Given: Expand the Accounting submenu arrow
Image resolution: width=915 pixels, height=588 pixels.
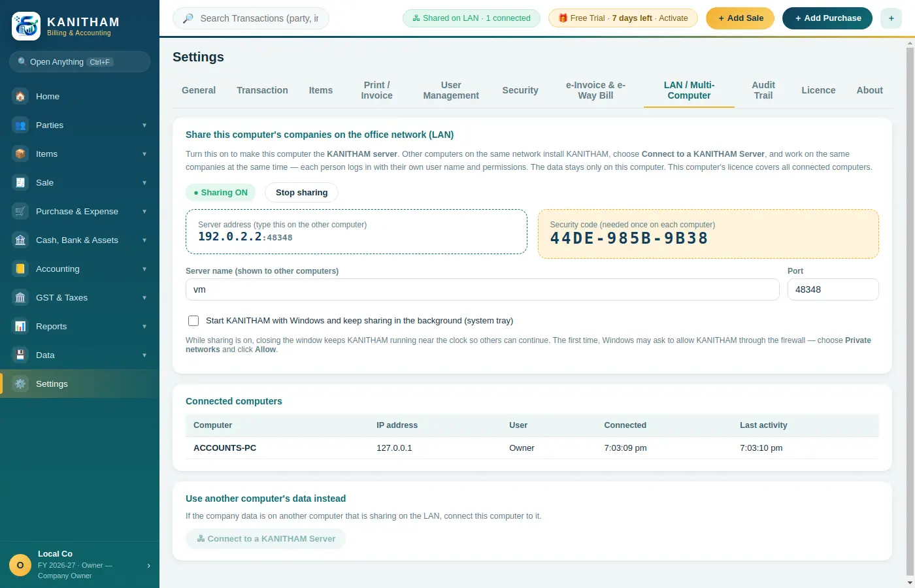Looking at the screenshot, I should (x=144, y=269).
